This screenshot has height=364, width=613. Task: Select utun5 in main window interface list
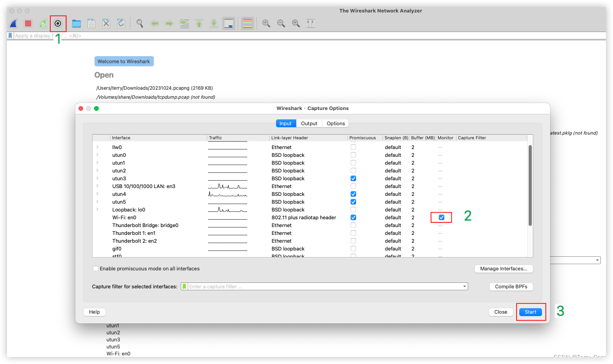[x=113, y=346]
